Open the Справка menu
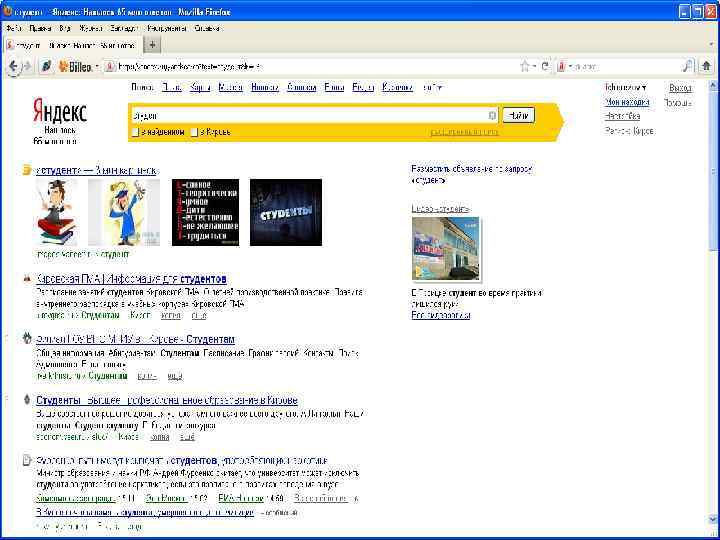 coord(208,28)
